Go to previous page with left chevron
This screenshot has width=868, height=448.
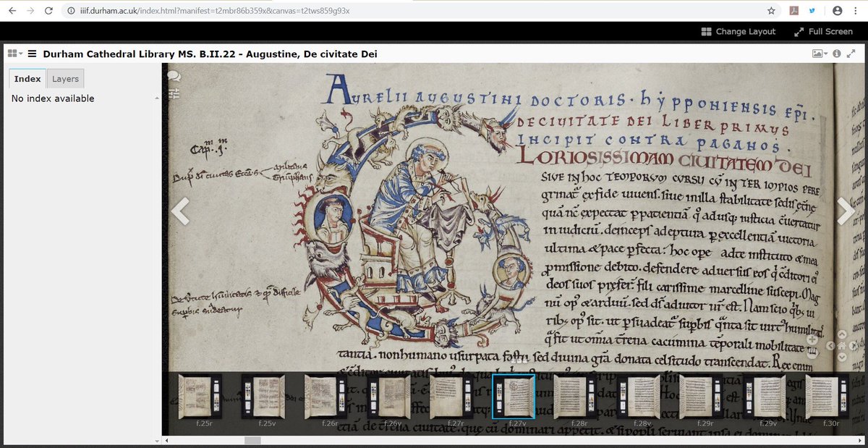(x=180, y=211)
